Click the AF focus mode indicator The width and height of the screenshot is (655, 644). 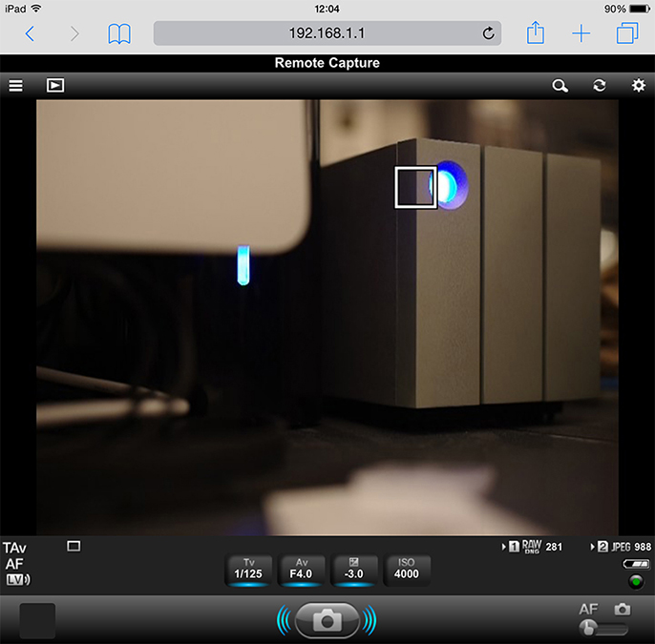[14, 564]
